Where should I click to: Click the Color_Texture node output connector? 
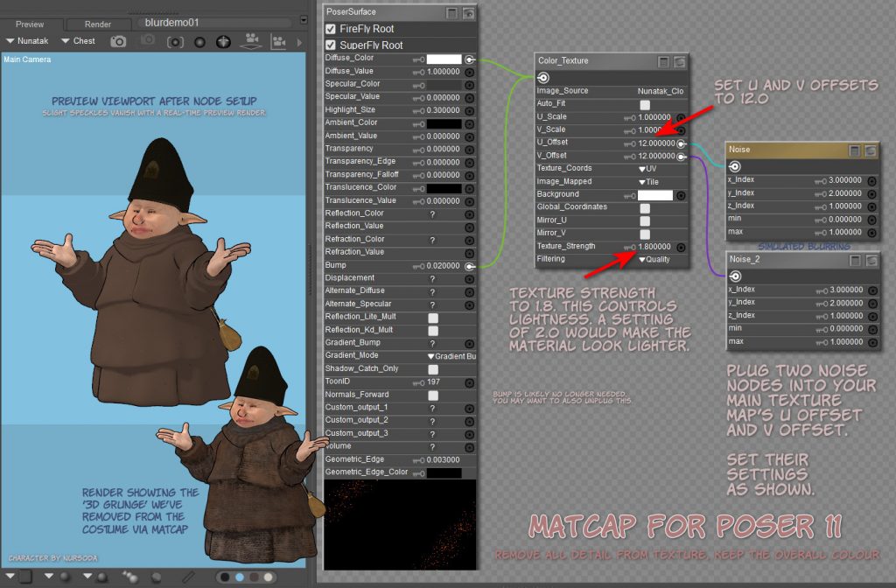(543, 78)
